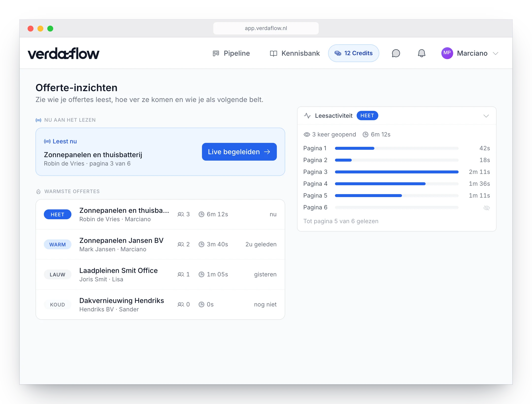This screenshot has width=532, height=404.
Task: Open the Kennisbank menu item
Action: 295,53
